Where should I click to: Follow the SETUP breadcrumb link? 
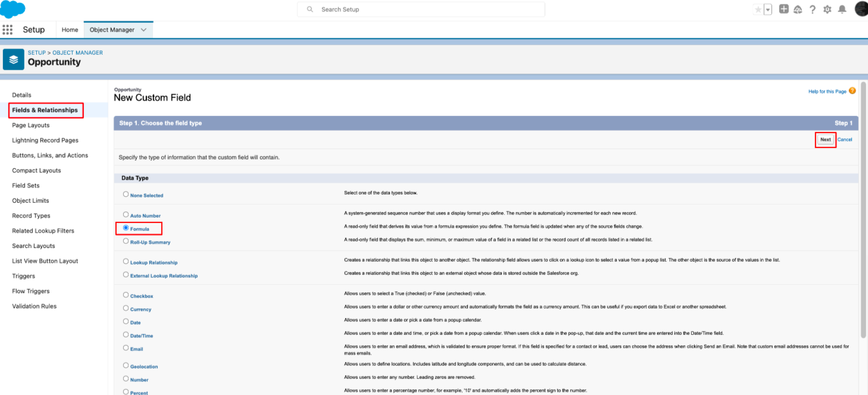click(37, 52)
